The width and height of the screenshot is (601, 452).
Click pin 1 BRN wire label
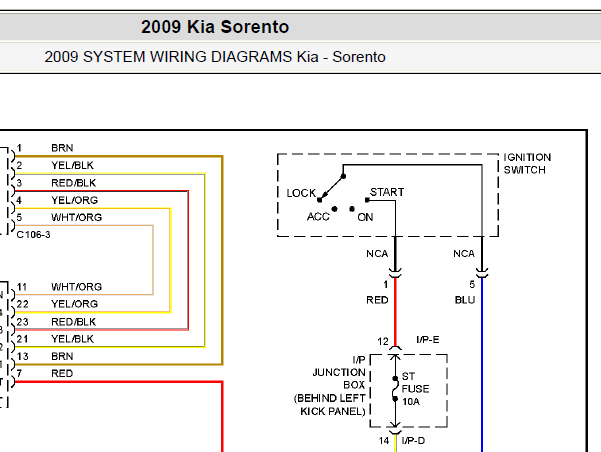pos(62,148)
